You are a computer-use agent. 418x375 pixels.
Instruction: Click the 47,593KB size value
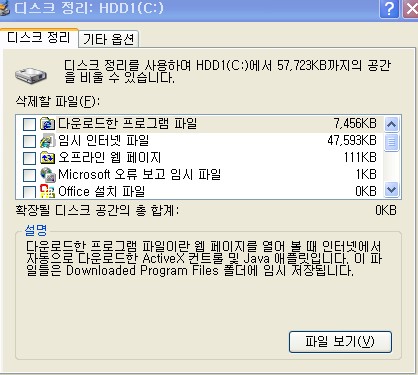(x=352, y=141)
